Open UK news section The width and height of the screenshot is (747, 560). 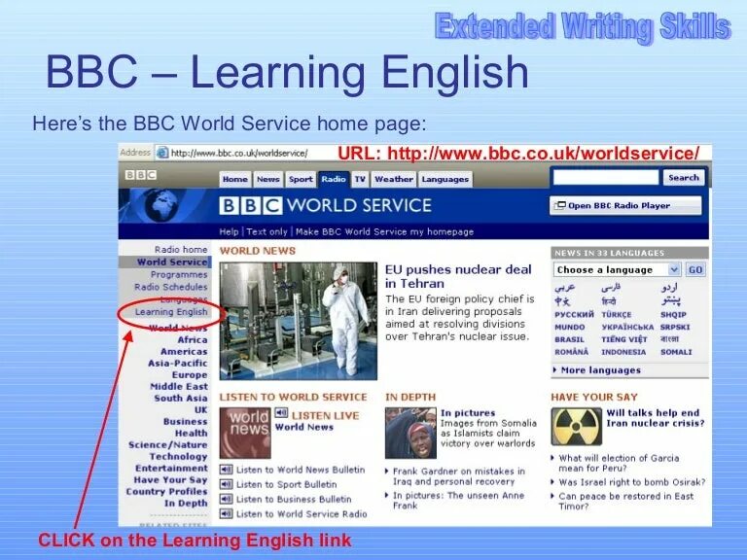(200, 410)
